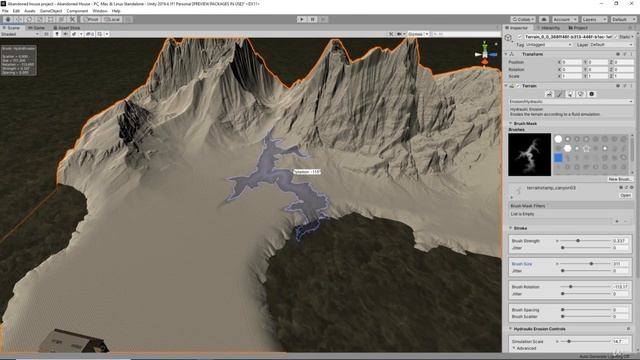640x360 pixels.
Task: Click the Play button
Action: pos(302,19)
